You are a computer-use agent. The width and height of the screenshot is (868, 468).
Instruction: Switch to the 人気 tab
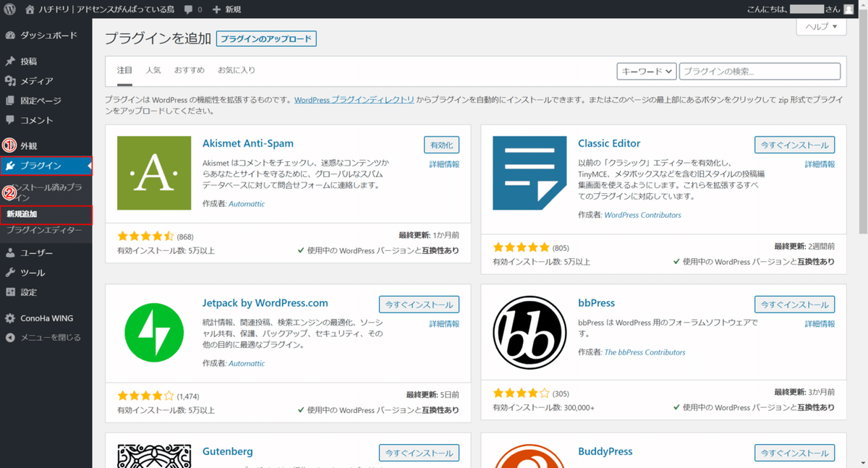(x=153, y=70)
